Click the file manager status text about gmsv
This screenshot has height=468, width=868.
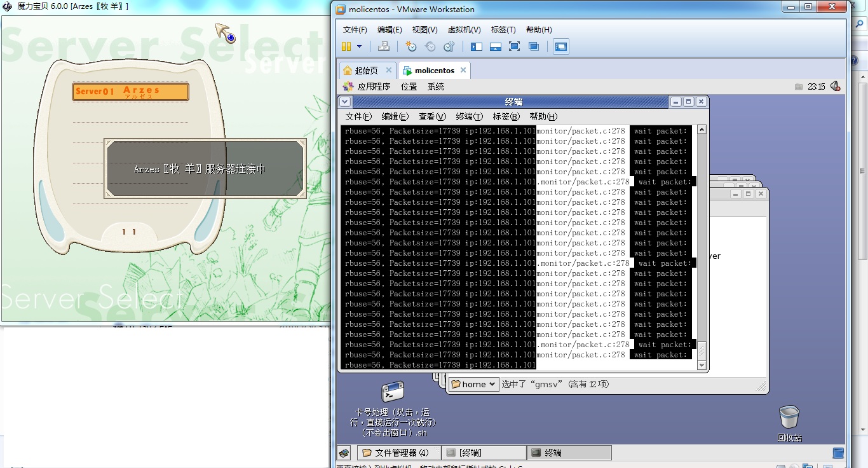pyautogui.click(x=555, y=384)
